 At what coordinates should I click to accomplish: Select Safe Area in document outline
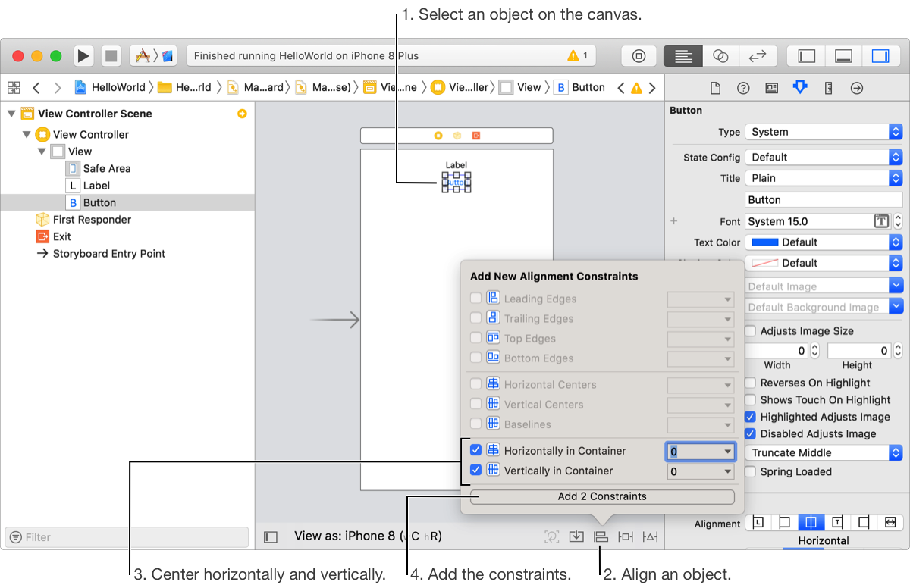click(99, 168)
